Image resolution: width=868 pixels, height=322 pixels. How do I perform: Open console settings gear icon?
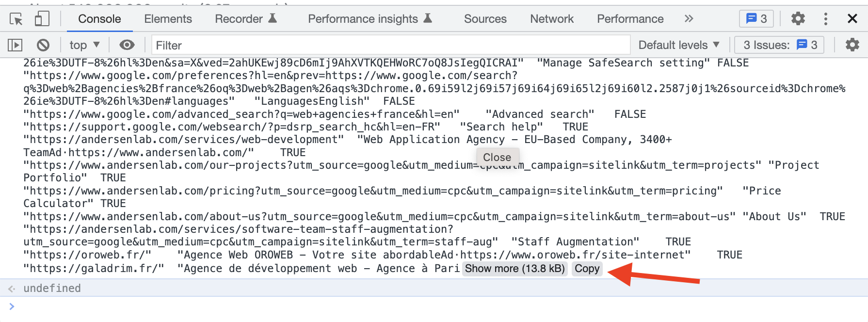coord(852,45)
